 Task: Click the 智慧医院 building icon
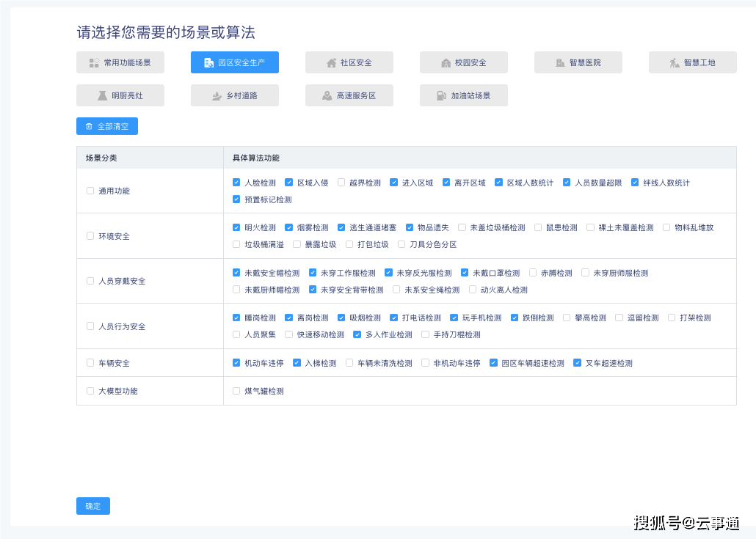(560, 63)
